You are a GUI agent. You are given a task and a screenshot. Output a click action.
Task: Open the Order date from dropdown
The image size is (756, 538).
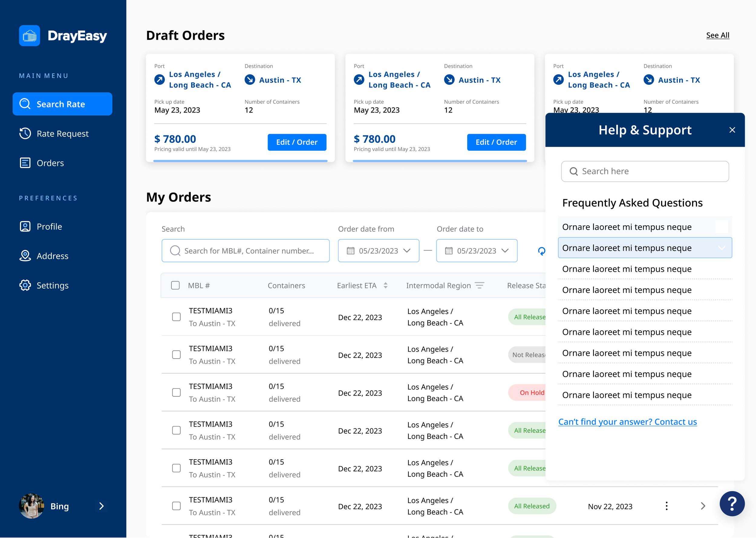[378, 251]
